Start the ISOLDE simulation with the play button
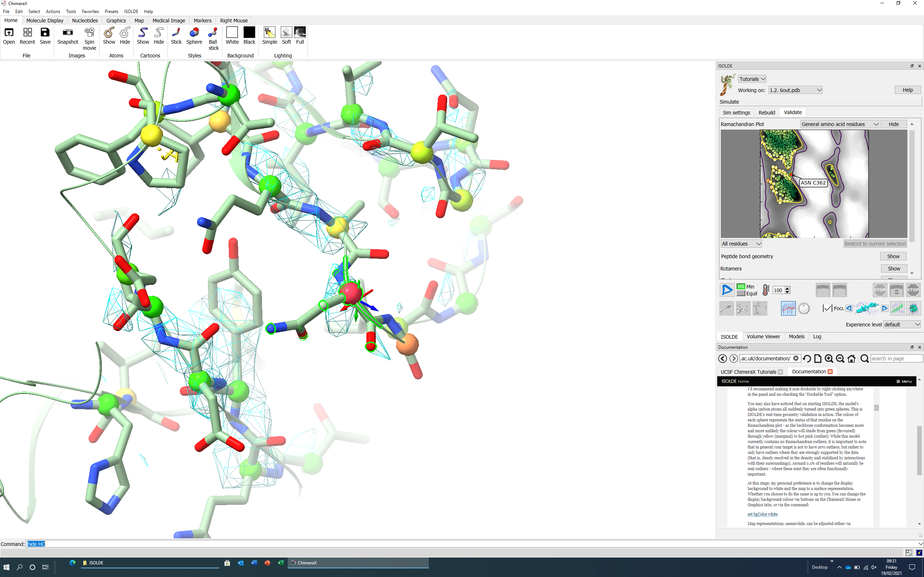Screen dimensions: 924x577 click(727, 290)
